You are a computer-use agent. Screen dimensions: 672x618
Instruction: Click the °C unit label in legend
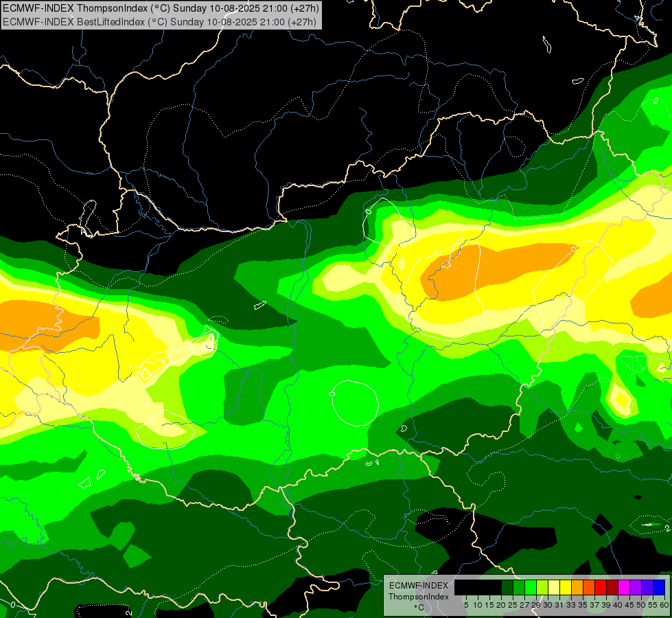(x=419, y=607)
